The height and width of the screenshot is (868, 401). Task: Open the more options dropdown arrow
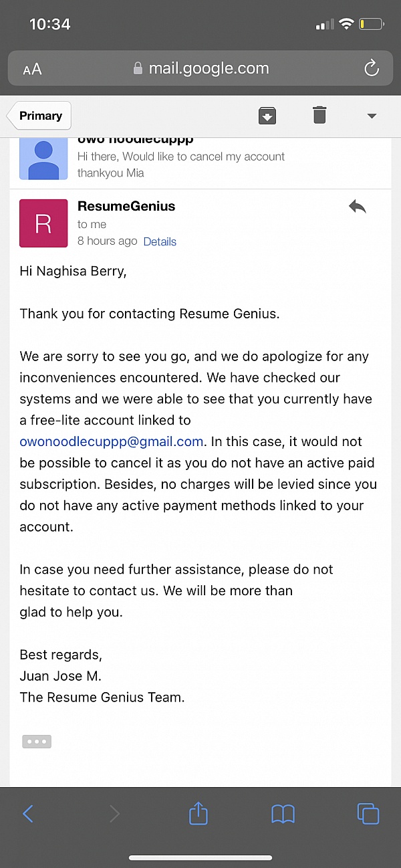pos(372,116)
